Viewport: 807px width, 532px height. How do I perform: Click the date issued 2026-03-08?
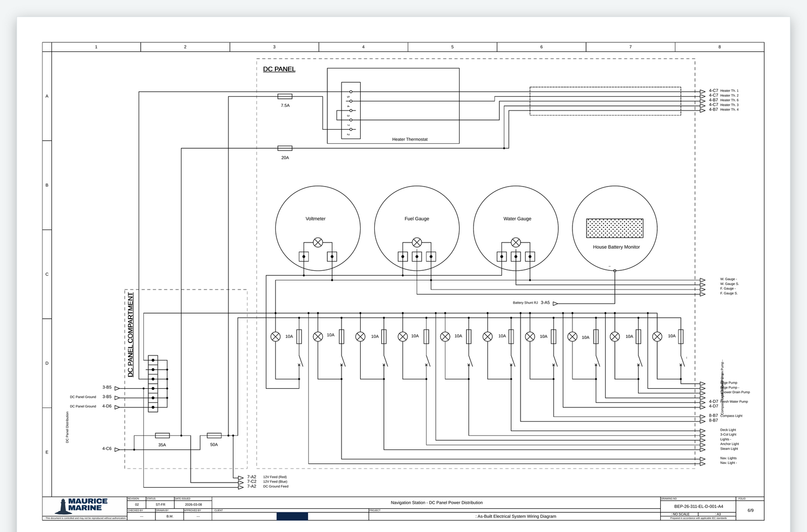pos(193,504)
